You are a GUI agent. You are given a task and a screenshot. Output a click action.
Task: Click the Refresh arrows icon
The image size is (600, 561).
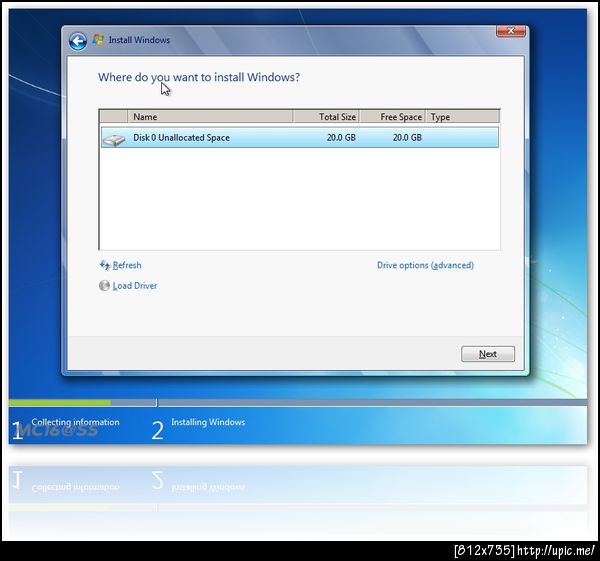[x=105, y=265]
